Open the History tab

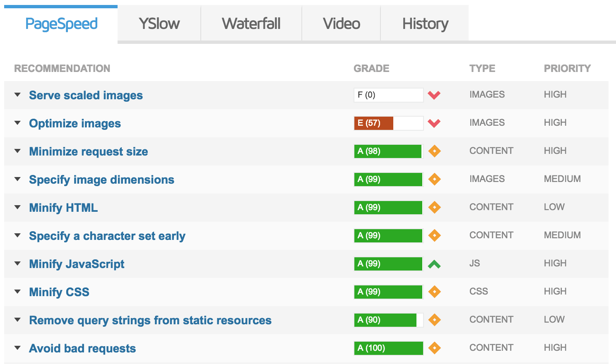(425, 24)
